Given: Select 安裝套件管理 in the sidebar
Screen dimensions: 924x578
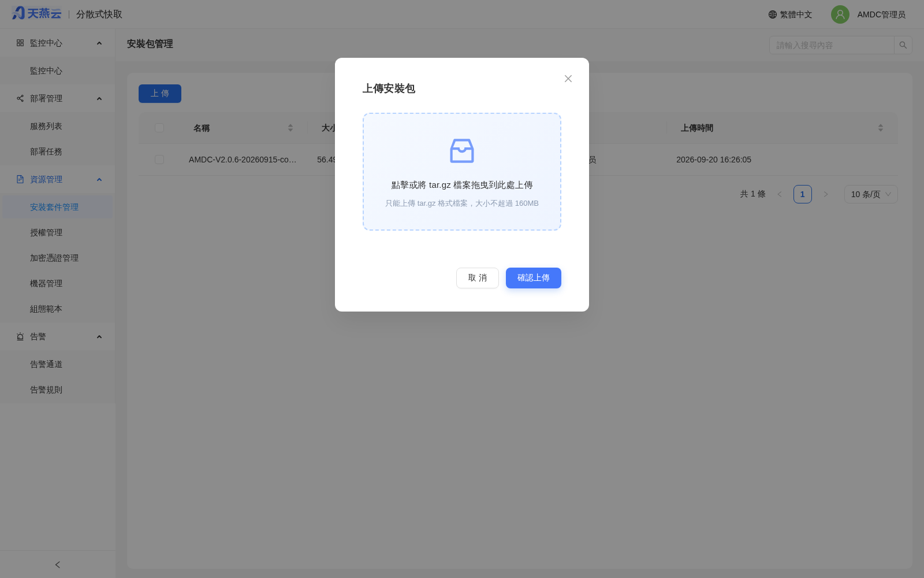Looking at the screenshot, I should point(58,207).
